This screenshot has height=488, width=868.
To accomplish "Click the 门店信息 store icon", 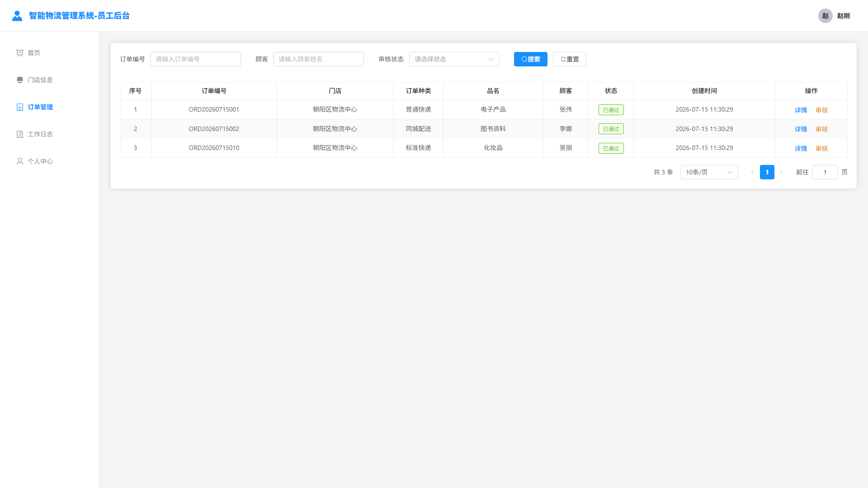I will 20,80.
